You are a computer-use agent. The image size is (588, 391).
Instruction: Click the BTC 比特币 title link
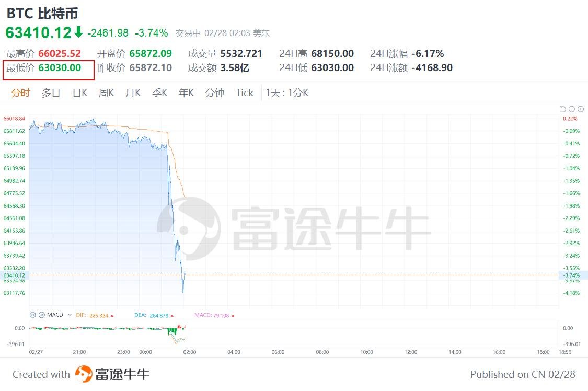[41, 13]
